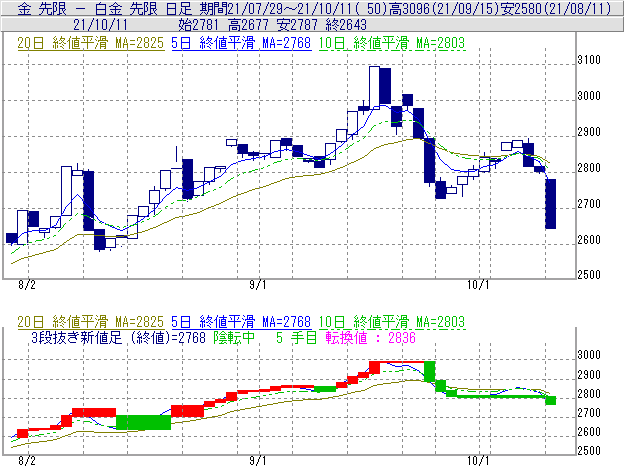Click the 転換値 : 2836 label
624x475 pixels.
point(370,338)
